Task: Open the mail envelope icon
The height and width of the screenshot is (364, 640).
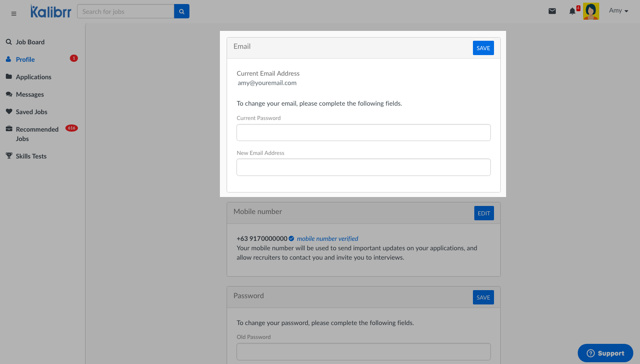Action: pos(552,11)
